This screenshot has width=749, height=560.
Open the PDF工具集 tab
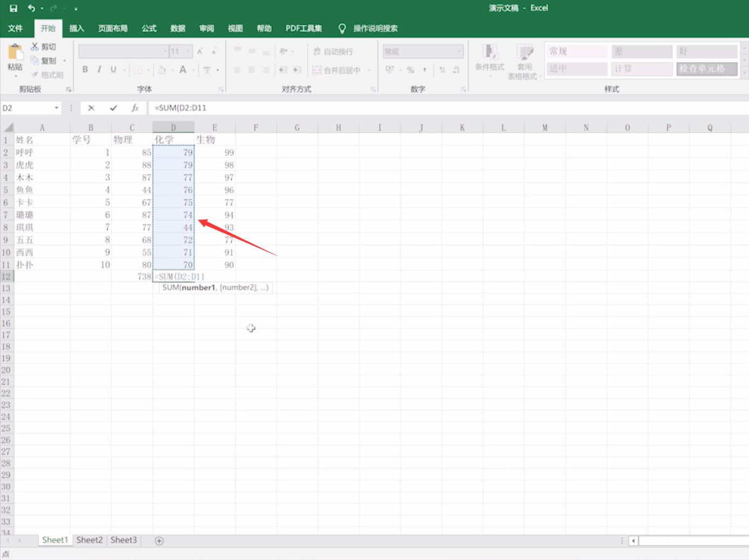point(304,28)
